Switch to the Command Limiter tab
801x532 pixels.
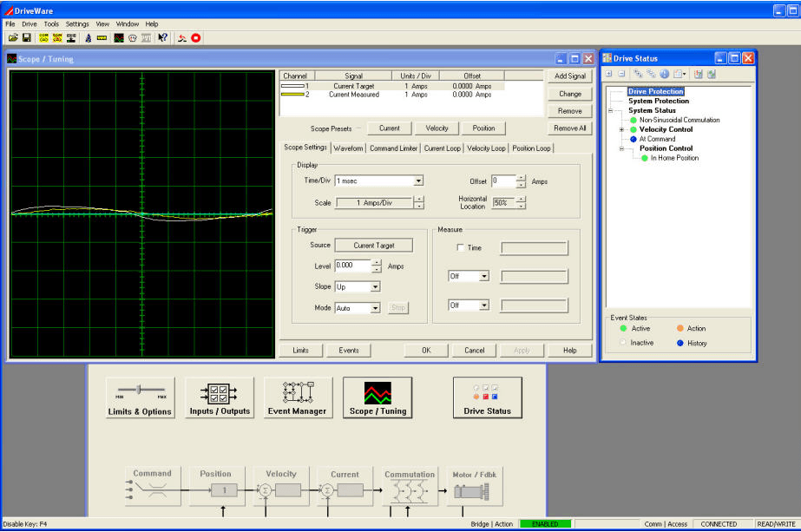pyautogui.click(x=393, y=148)
